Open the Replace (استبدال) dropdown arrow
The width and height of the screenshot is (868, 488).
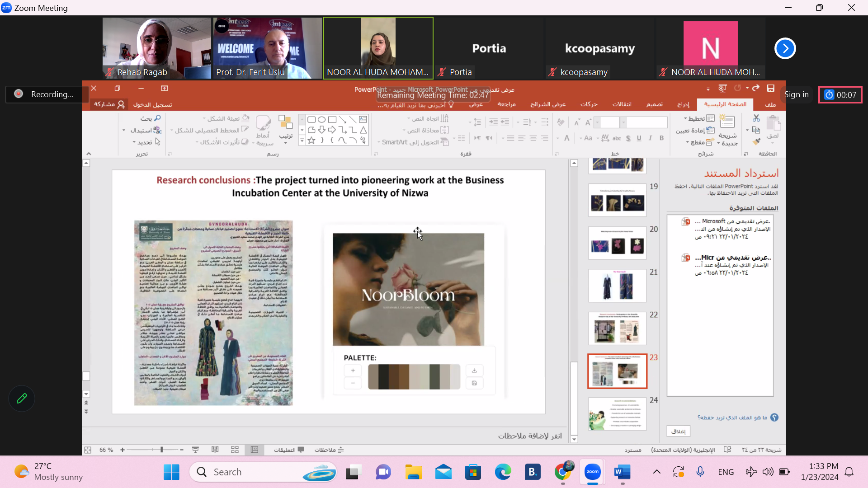click(124, 130)
